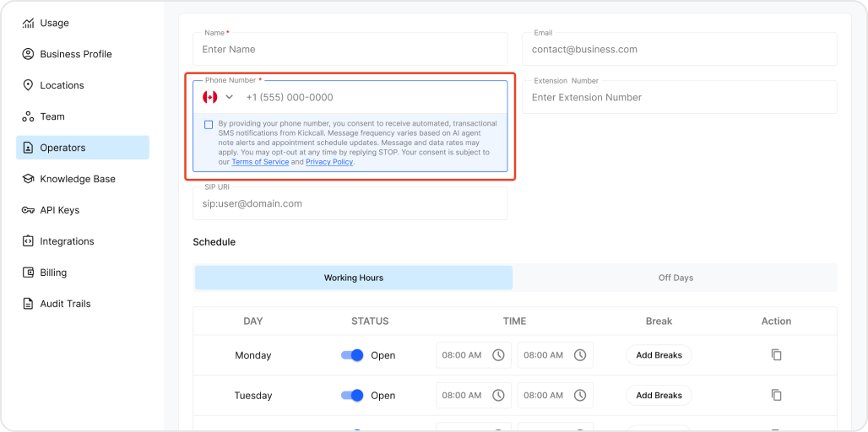Select Operators menu item
The height and width of the screenshot is (432, 868).
tap(83, 148)
